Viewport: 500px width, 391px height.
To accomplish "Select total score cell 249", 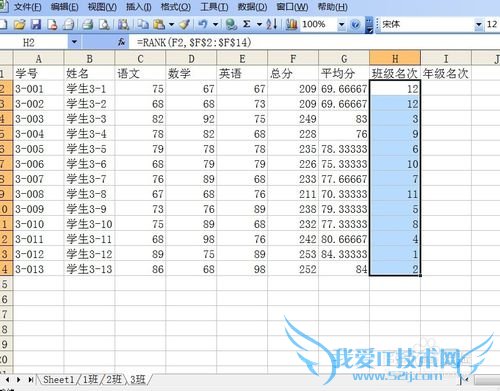I will (x=293, y=119).
